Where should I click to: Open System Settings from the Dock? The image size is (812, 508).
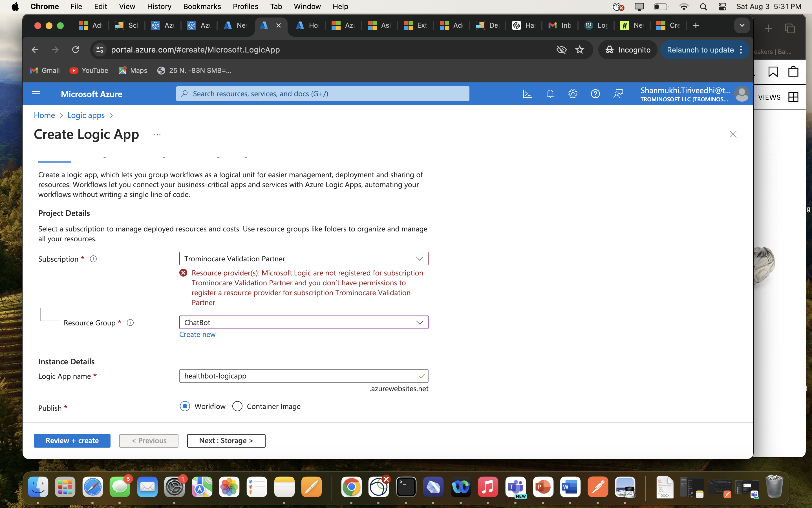(x=175, y=487)
